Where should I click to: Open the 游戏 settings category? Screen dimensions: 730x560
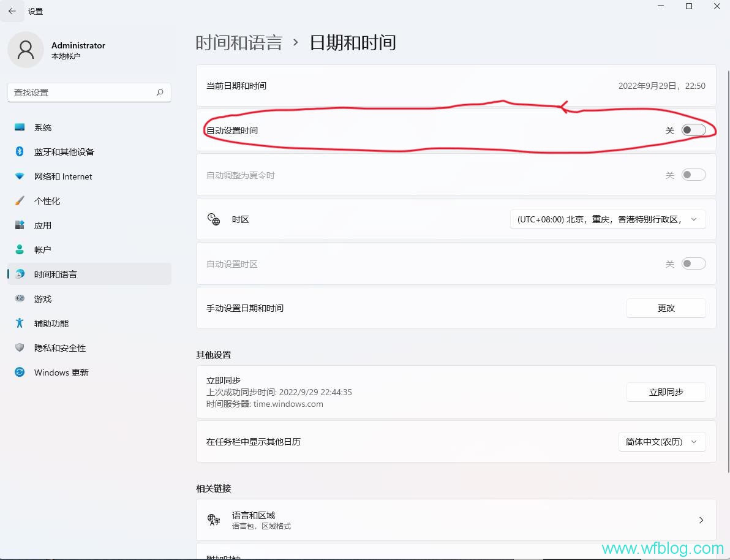[89, 298]
